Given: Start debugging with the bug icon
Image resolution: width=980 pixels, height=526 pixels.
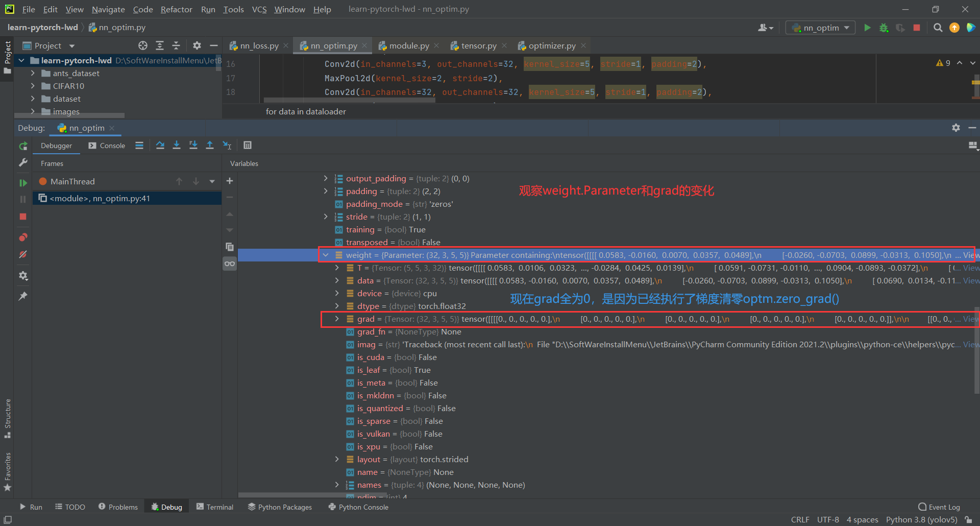Looking at the screenshot, I should pyautogui.click(x=884, y=28).
